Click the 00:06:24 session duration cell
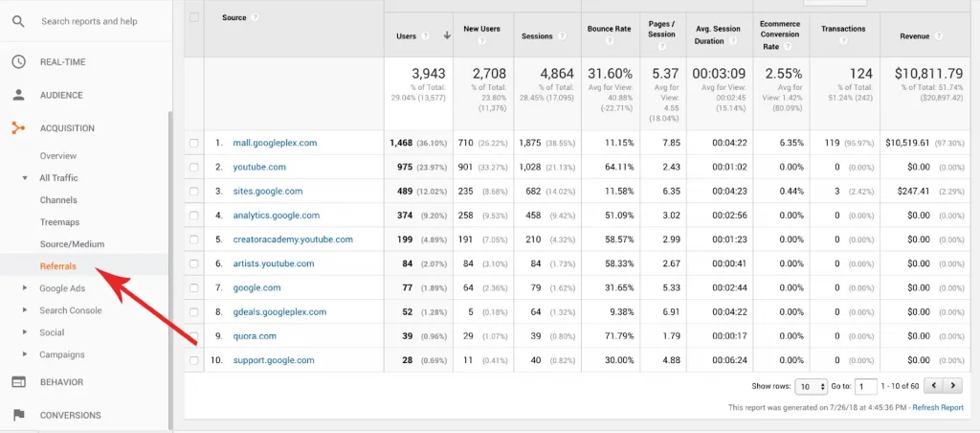 pos(729,360)
